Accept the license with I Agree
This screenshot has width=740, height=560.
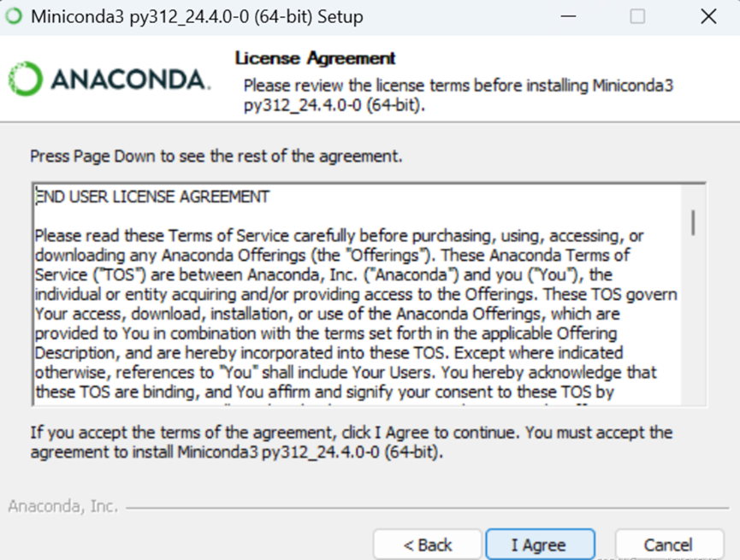tap(540, 545)
